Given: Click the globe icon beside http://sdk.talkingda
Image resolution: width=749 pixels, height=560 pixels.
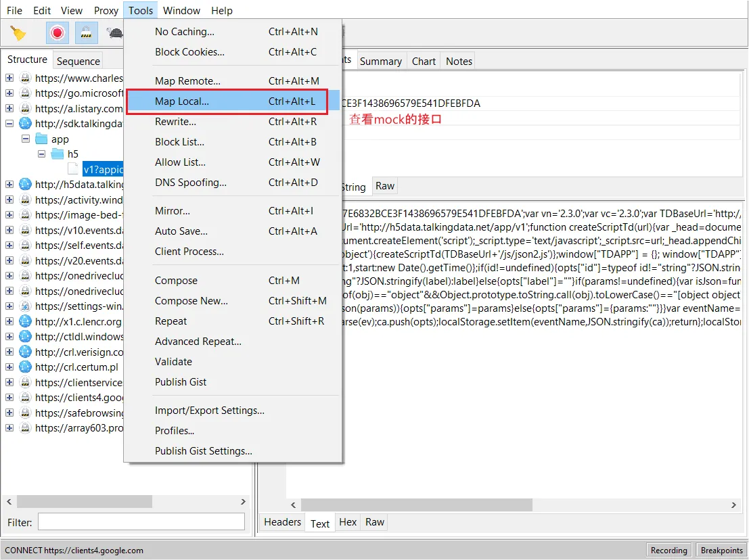Looking at the screenshot, I should [25, 124].
